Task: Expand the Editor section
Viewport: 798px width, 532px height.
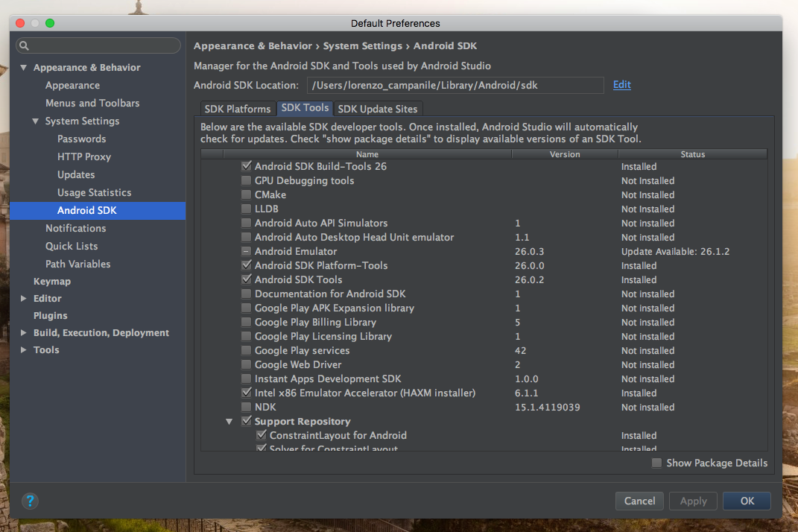Action: point(23,298)
